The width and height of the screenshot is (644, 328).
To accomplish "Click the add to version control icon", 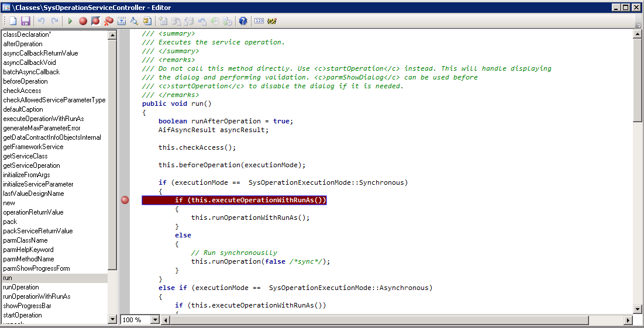I will pos(163,21).
